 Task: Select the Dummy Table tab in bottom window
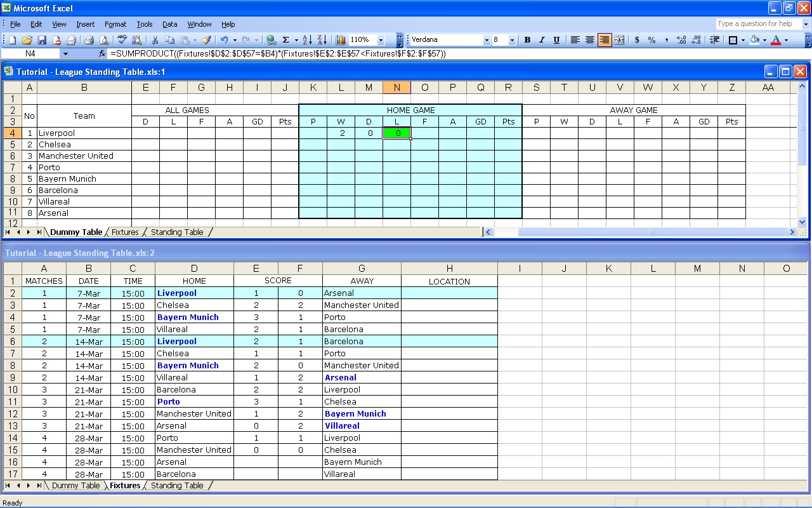point(75,486)
